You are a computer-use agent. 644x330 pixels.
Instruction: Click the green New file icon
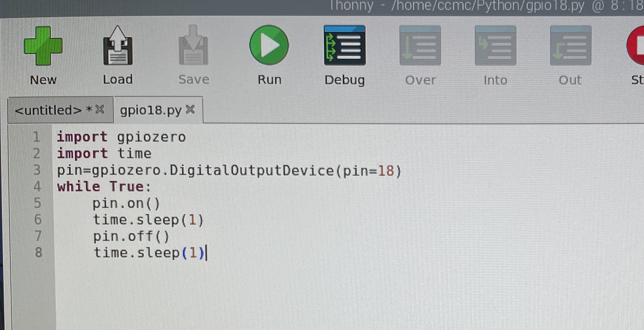pyautogui.click(x=43, y=46)
